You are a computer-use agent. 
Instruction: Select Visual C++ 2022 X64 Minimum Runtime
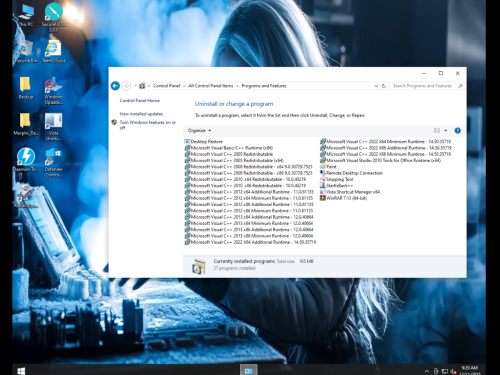(386, 141)
